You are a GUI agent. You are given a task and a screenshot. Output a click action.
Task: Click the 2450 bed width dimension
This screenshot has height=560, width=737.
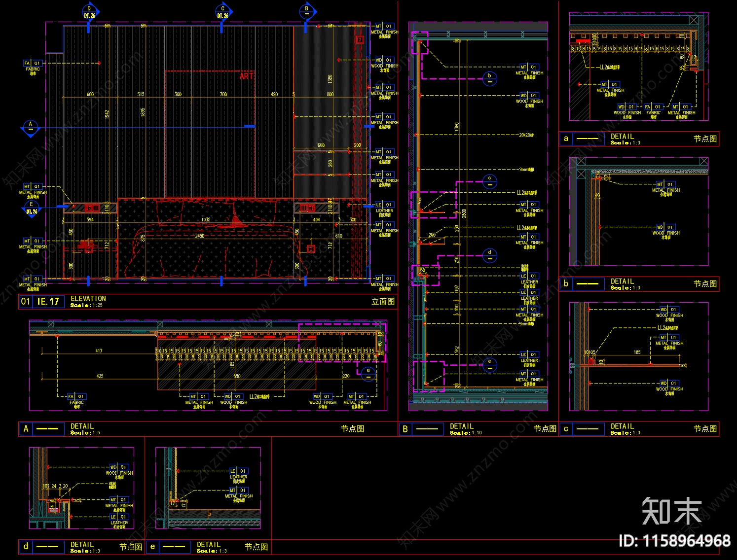pyautogui.click(x=199, y=236)
